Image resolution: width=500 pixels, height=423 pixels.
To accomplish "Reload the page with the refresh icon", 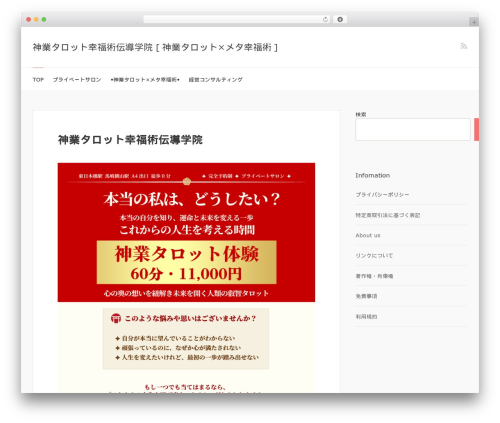I will click(325, 20).
